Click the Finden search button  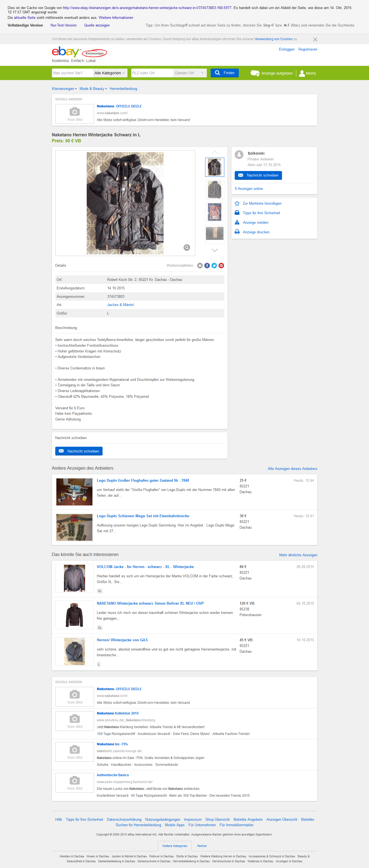(x=225, y=73)
